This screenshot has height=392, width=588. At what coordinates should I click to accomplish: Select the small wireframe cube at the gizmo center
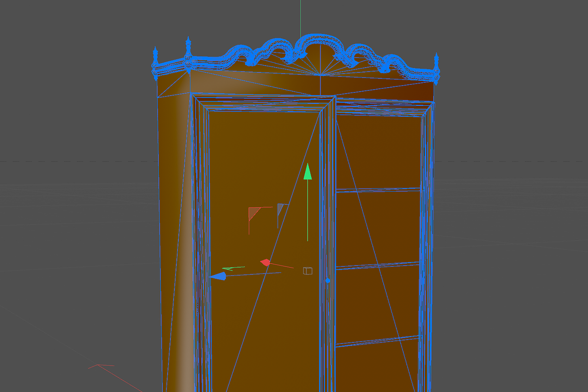click(x=308, y=270)
